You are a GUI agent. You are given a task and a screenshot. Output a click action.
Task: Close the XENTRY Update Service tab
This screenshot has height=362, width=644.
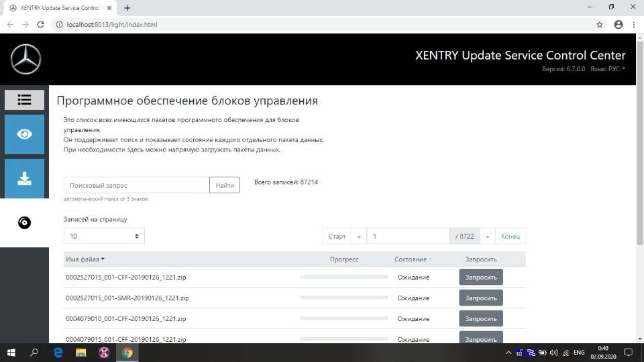(109, 8)
